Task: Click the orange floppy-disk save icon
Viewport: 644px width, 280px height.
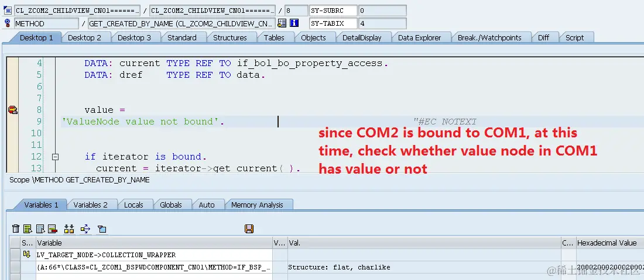Action: [x=249, y=229]
